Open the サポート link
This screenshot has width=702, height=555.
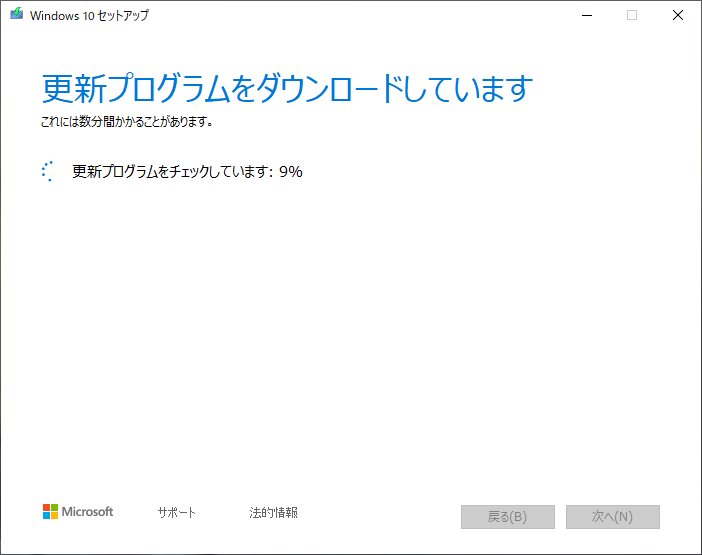(x=176, y=513)
